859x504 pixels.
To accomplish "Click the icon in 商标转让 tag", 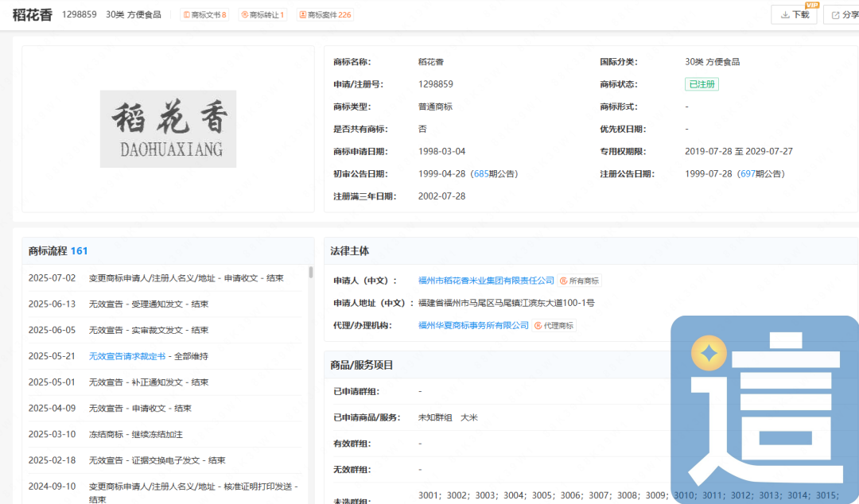I will click(x=244, y=15).
